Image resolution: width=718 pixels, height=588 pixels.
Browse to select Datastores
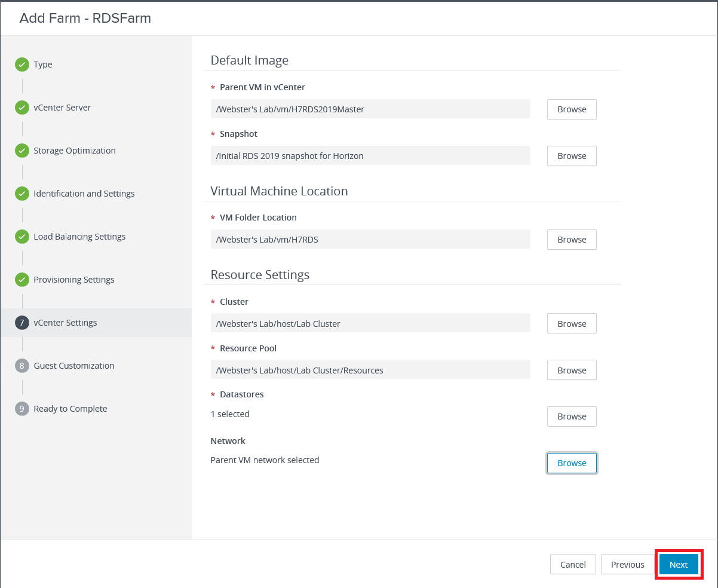click(571, 416)
